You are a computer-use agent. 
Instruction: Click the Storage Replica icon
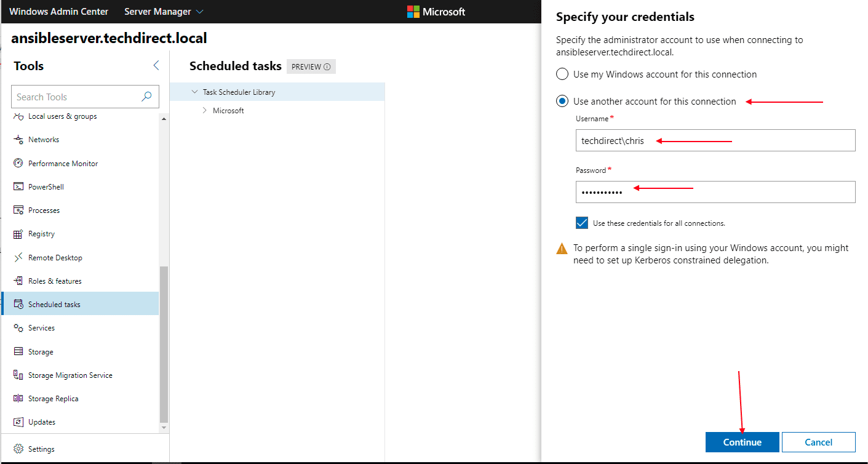(x=18, y=399)
